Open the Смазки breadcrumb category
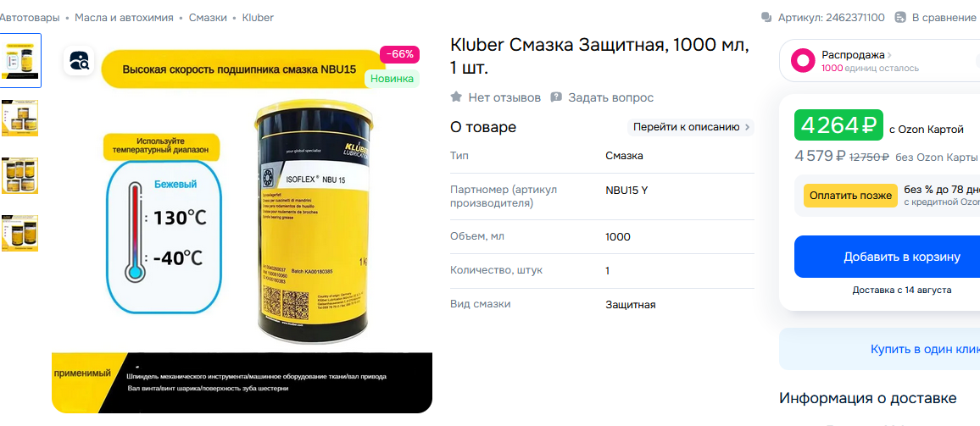This screenshot has height=426, width=980. coord(208,18)
